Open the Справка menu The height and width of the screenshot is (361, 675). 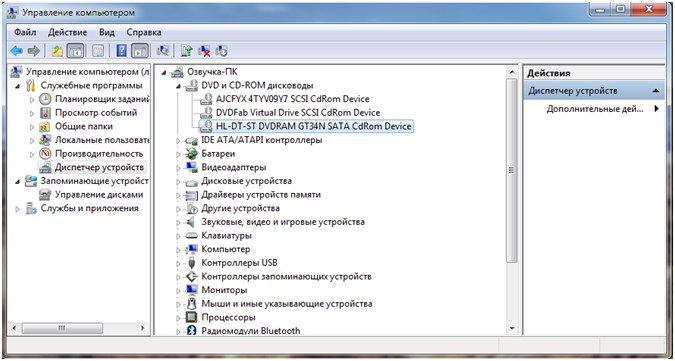click(x=144, y=32)
